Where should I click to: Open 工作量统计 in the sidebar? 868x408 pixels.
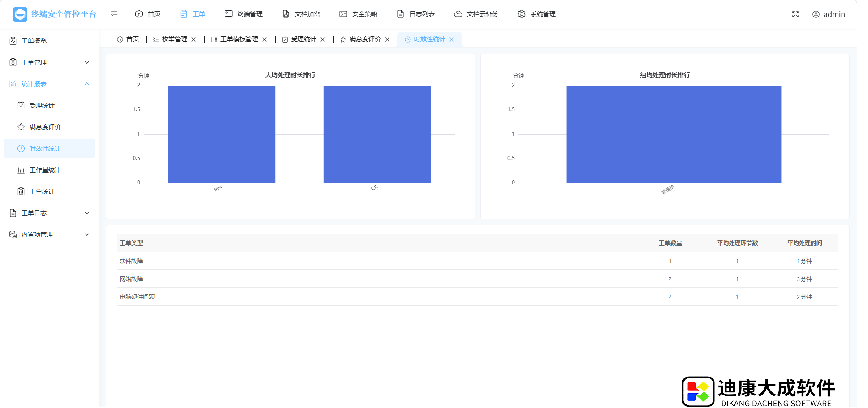(49, 170)
